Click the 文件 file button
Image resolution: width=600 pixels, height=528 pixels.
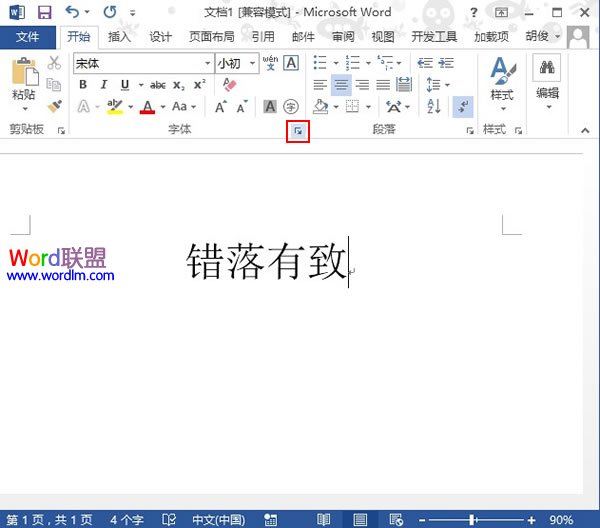[28, 37]
